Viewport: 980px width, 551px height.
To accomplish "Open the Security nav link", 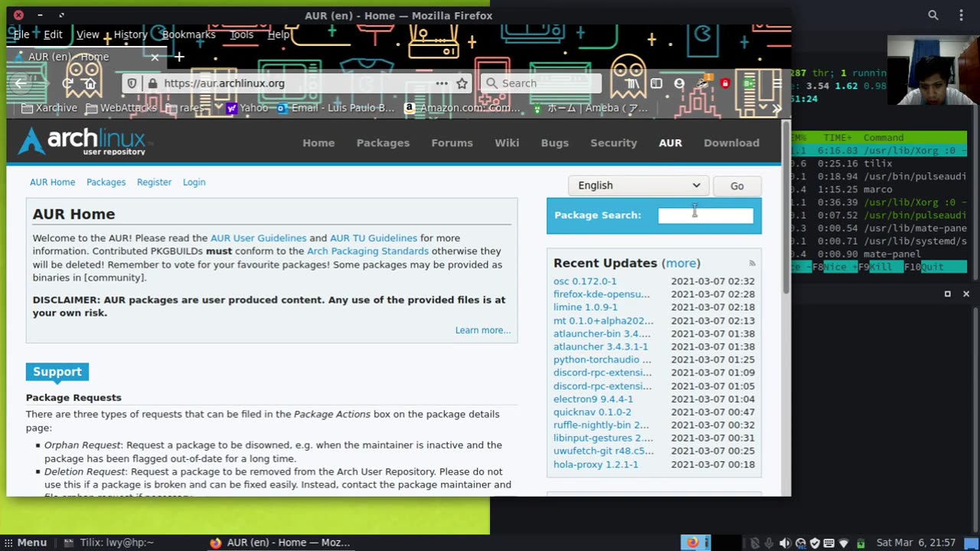I will [613, 143].
